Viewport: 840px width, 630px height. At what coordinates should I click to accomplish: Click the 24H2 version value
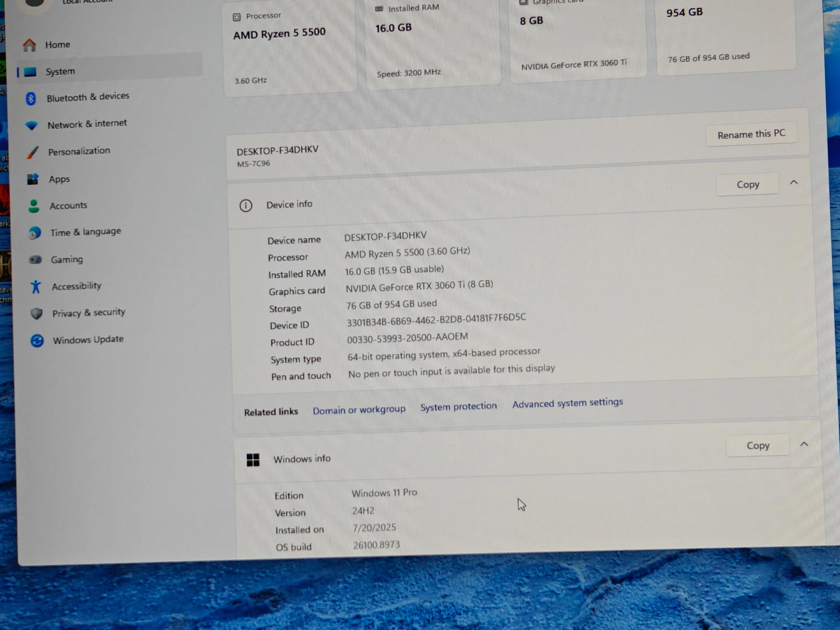tap(363, 511)
